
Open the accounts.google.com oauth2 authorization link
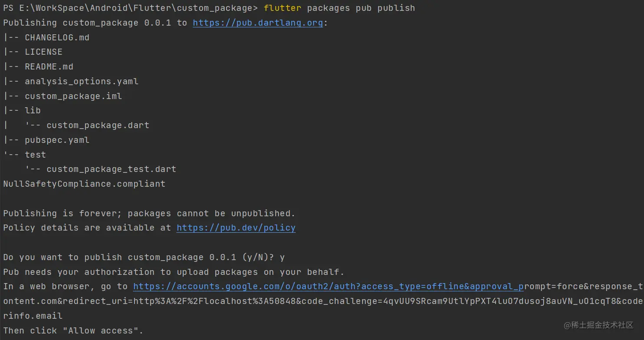(328, 286)
